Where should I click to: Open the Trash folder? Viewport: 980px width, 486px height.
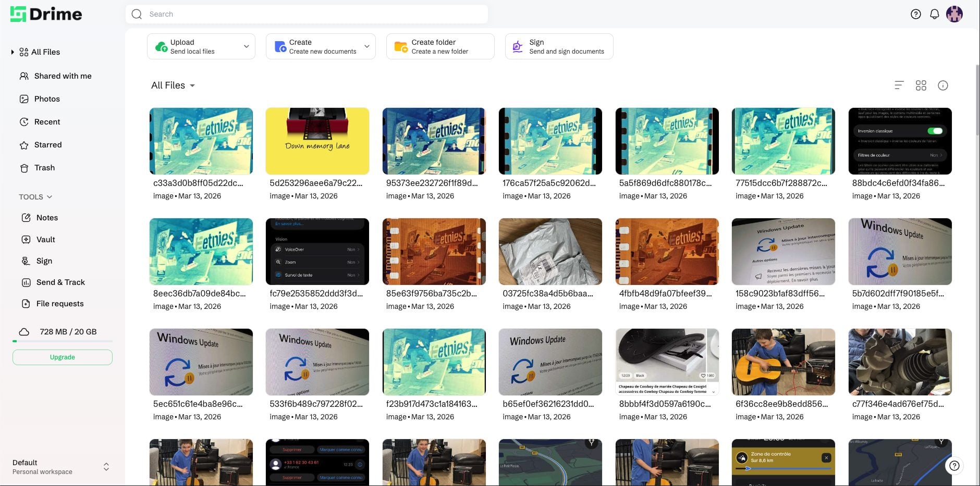[44, 168]
